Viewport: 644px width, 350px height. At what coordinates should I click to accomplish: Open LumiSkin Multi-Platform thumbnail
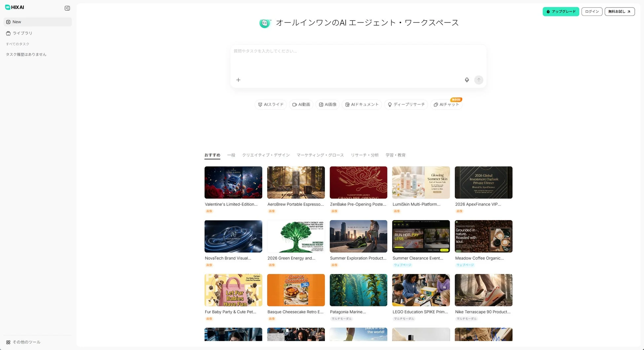(421, 182)
